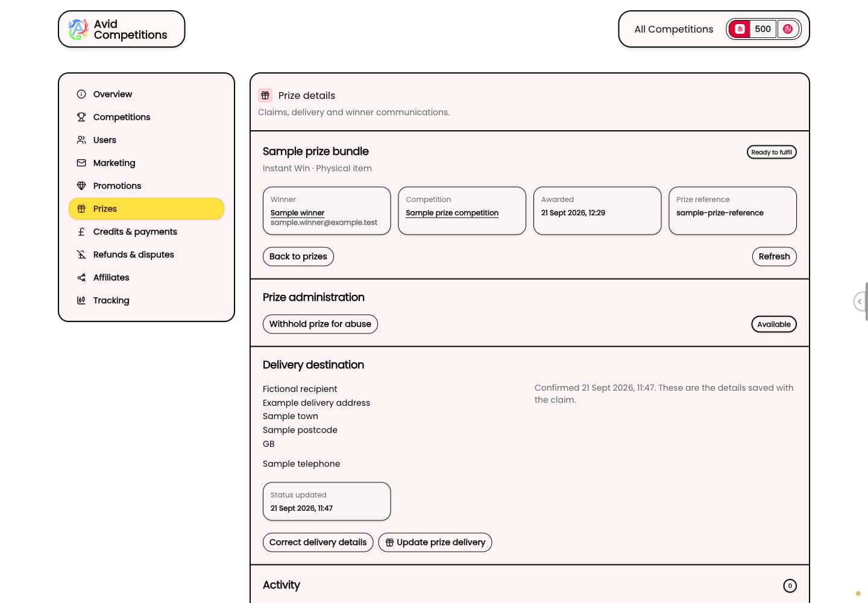The image size is (868, 603).
Task: Open the Sample winner link
Action: [297, 213]
